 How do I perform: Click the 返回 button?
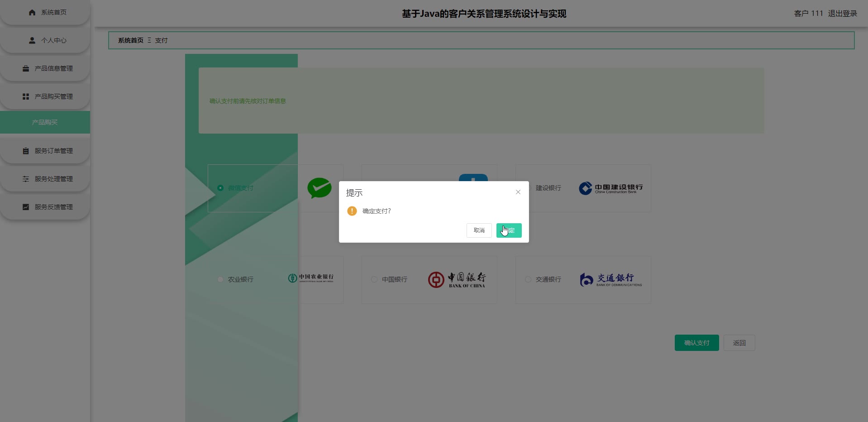pos(739,343)
